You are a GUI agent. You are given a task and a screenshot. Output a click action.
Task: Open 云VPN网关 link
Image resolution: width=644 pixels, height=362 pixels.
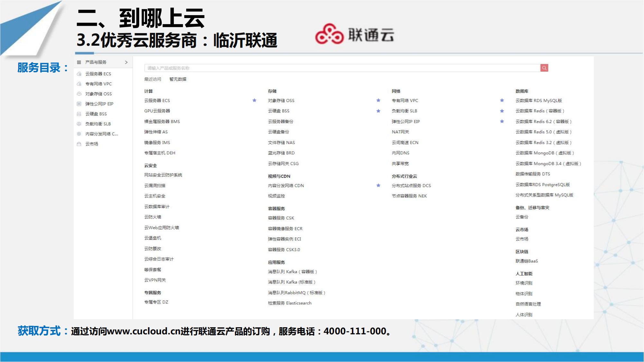click(155, 280)
